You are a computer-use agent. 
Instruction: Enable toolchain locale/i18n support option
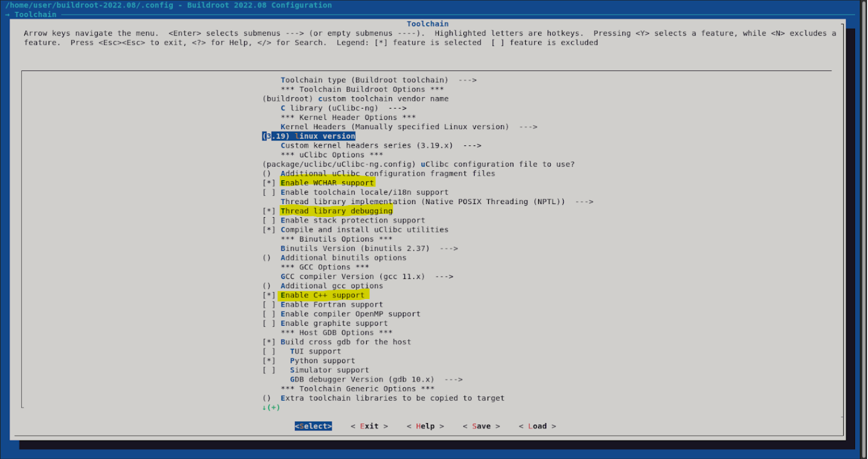click(364, 192)
